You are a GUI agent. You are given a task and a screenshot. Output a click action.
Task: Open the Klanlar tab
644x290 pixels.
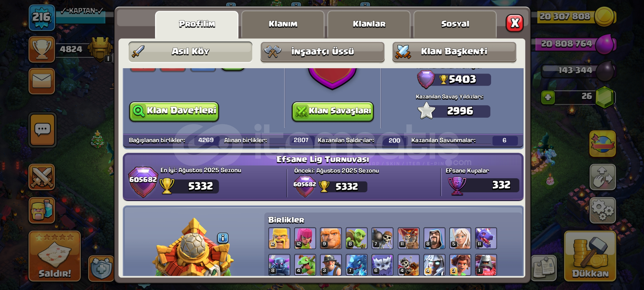pyautogui.click(x=369, y=24)
